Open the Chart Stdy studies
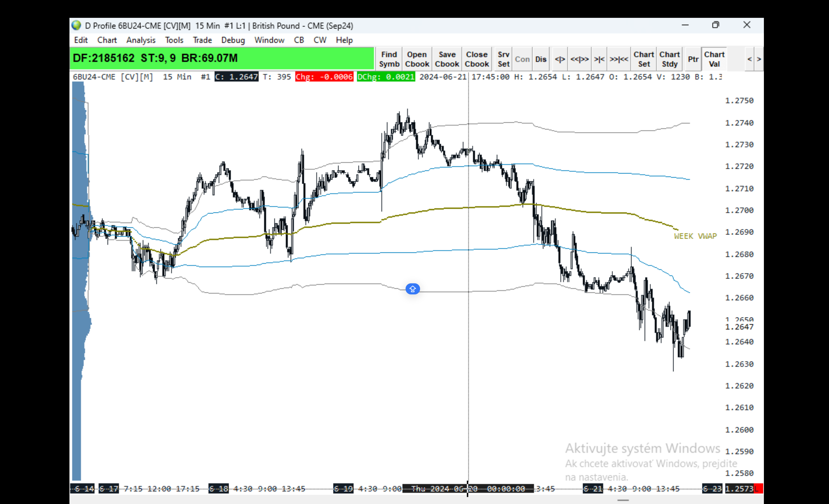Image resolution: width=829 pixels, height=504 pixels. 670,59
